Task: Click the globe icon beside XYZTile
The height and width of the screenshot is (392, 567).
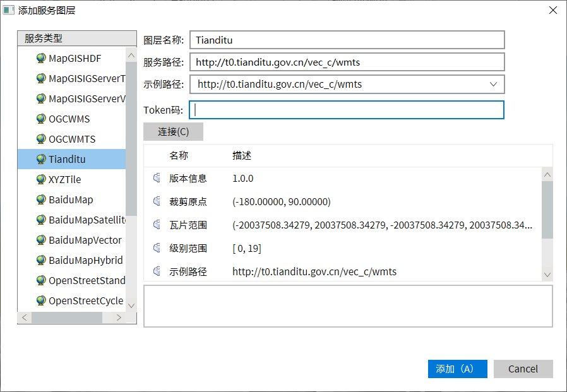Action: click(41, 179)
